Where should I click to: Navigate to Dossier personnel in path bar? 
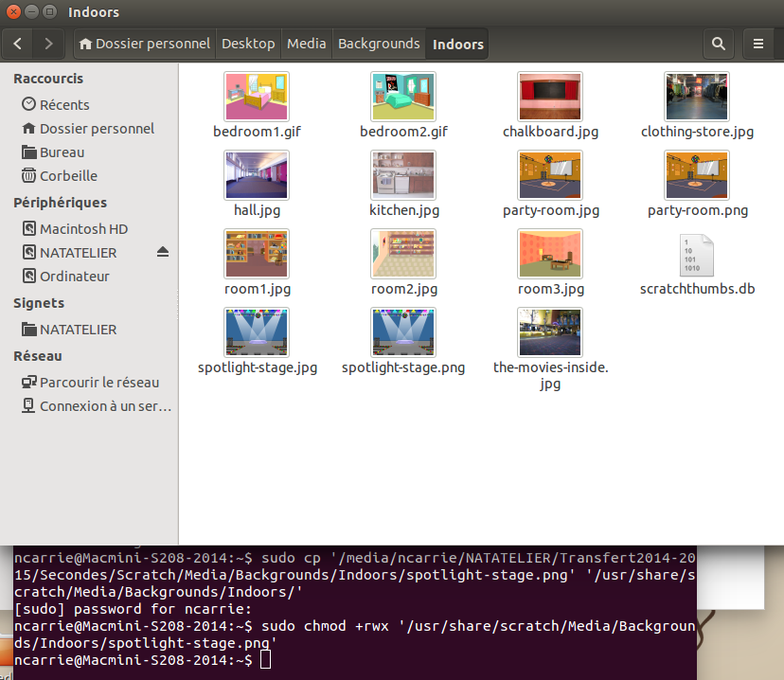pyautogui.click(x=145, y=44)
